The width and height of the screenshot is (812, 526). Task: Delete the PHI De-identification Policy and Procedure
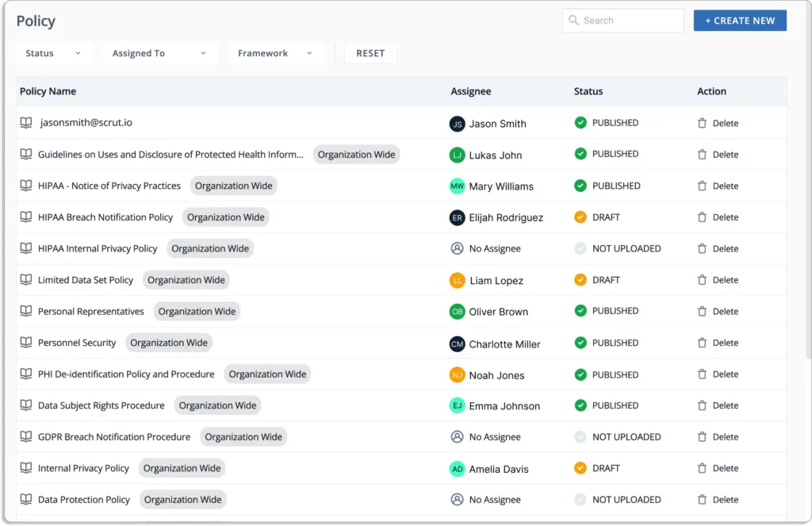coord(718,374)
